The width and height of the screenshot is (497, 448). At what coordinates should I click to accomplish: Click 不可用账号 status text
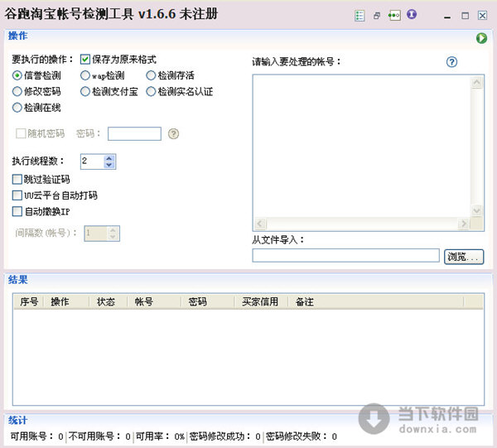click(x=99, y=436)
